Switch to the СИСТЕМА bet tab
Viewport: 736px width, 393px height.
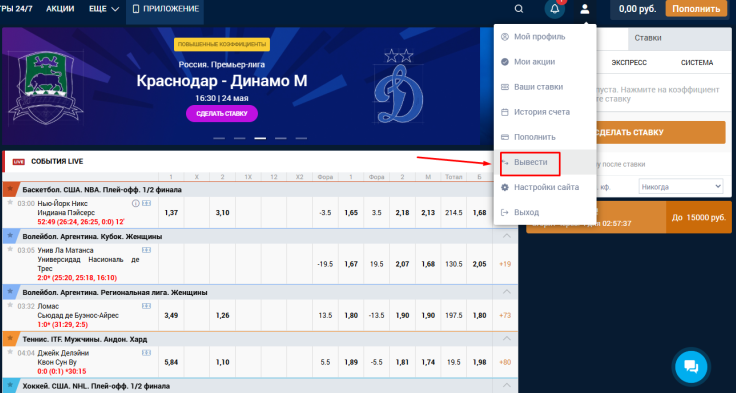(x=697, y=62)
